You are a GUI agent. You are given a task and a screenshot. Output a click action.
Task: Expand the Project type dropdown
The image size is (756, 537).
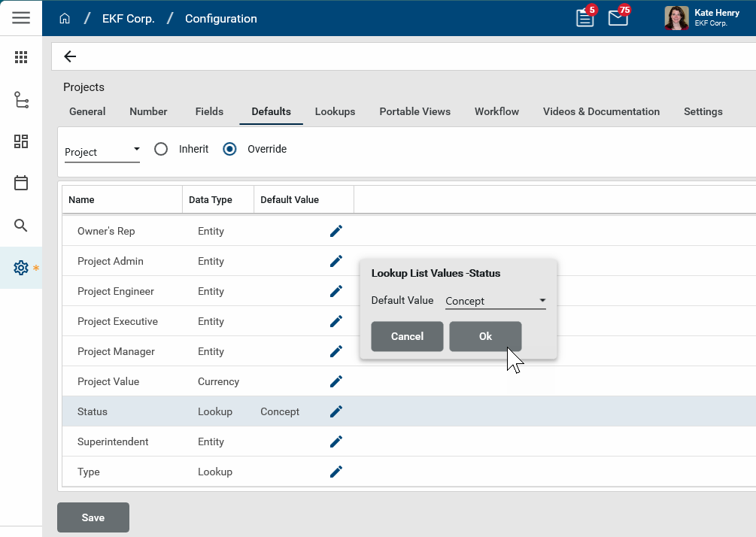click(102, 152)
